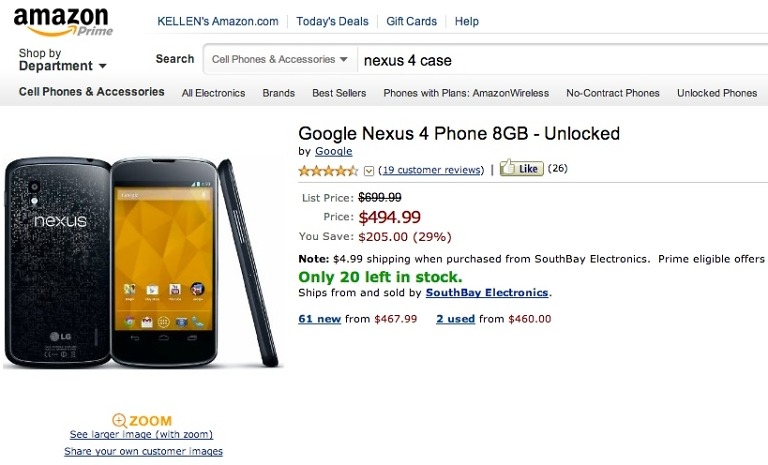The image size is (768, 465).
Task: Open the Help link
Action: [x=467, y=21]
